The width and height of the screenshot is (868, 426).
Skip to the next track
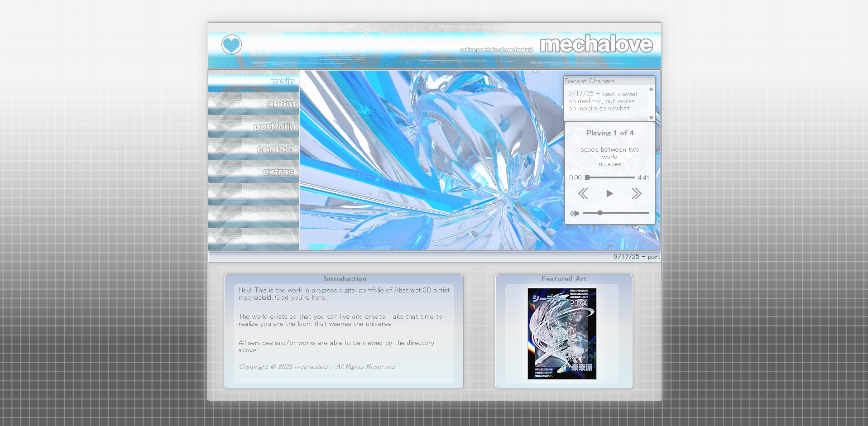[636, 194]
